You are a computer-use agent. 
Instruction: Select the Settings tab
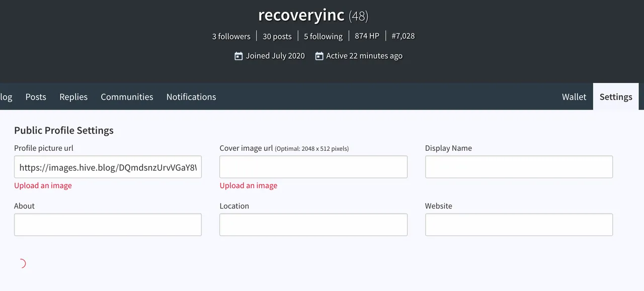coord(616,96)
